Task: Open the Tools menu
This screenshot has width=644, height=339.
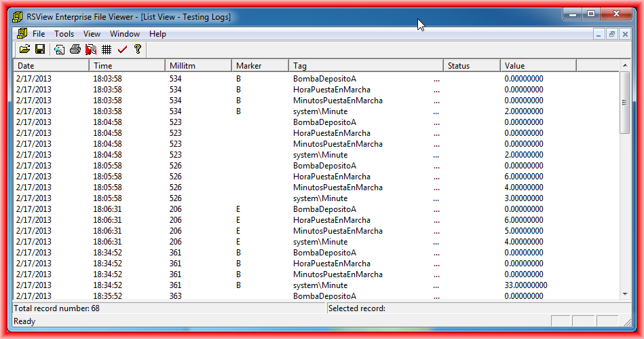Action: pyautogui.click(x=64, y=34)
